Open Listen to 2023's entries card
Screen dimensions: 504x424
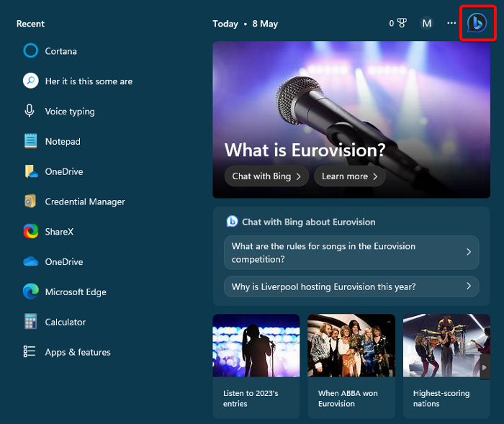pyautogui.click(x=256, y=366)
